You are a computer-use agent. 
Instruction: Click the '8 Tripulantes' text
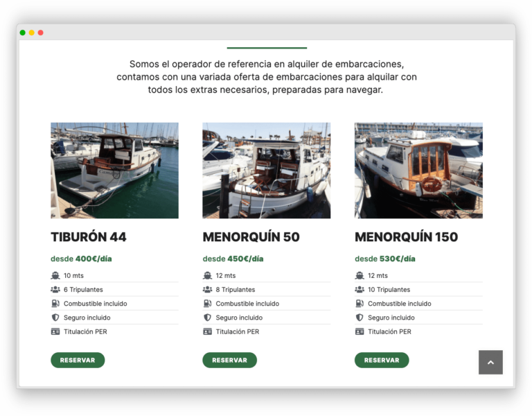(x=236, y=289)
